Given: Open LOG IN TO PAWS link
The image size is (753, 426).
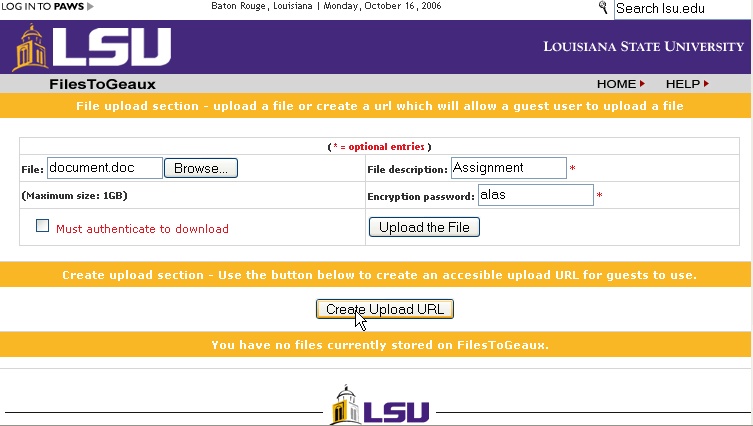Looking at the screenshot, I should pyautogui.click(x=48, y=7).
